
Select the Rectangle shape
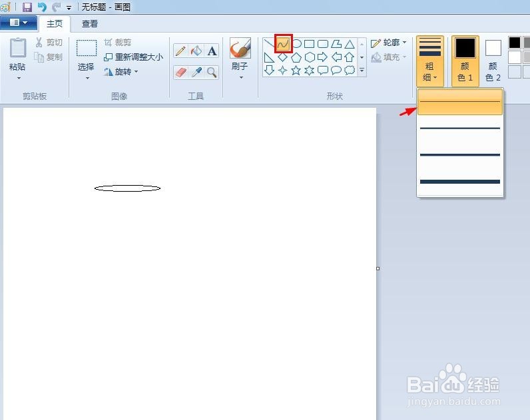(310, 43)
